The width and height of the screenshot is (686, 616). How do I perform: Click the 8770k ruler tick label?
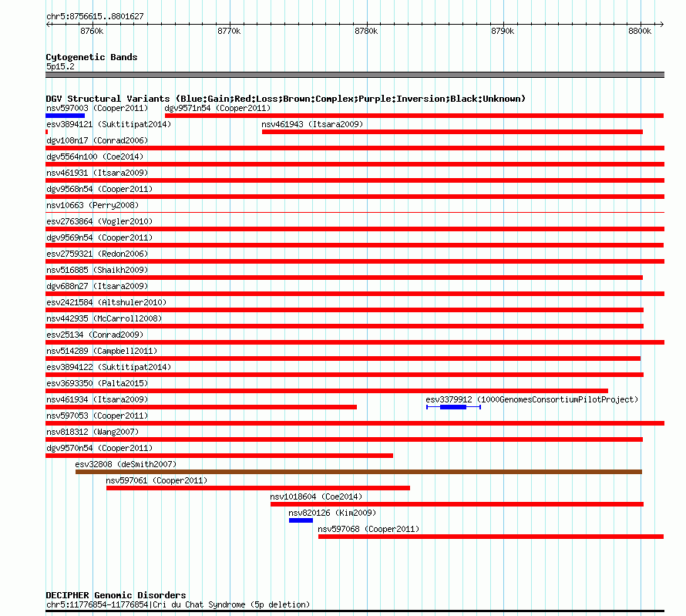tap(229, 31)
